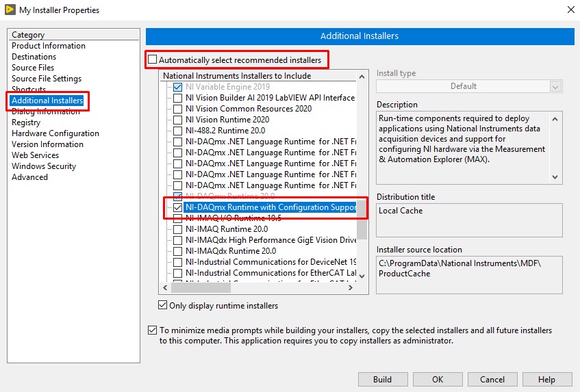Click the Build button
Image resolution: width=580 pixels, height=392 pixels.
point(382,380)
